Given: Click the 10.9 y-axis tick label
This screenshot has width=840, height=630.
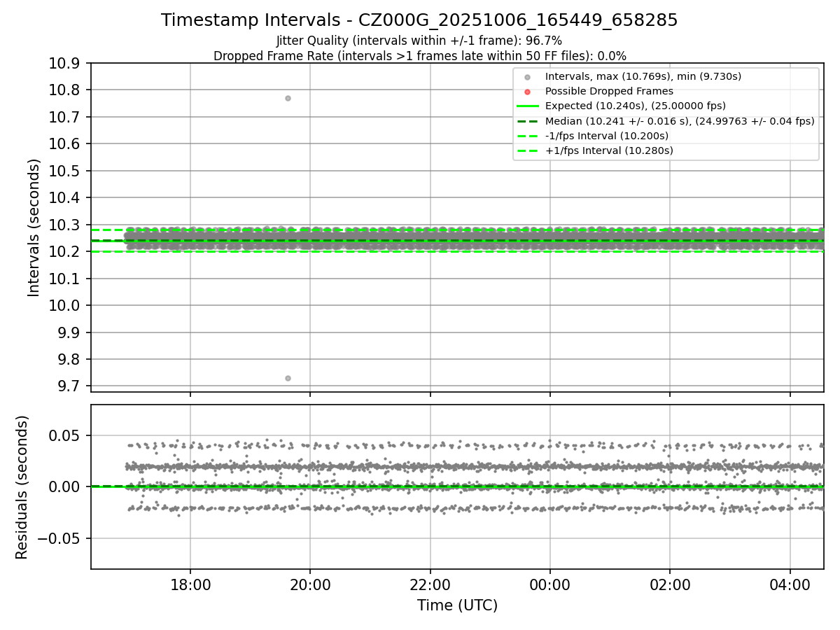Looking at the screenshot, I should point(66,64).
